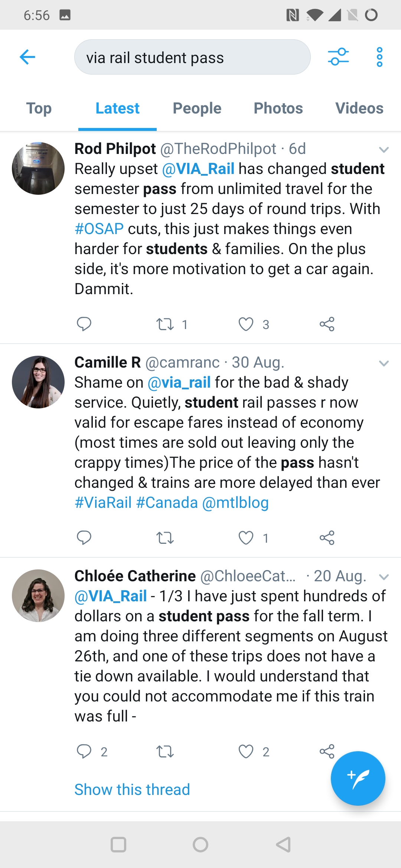Retweet Rod Philpot's tweet
This screenshot has width=401, height=868.
coord(165,324)
